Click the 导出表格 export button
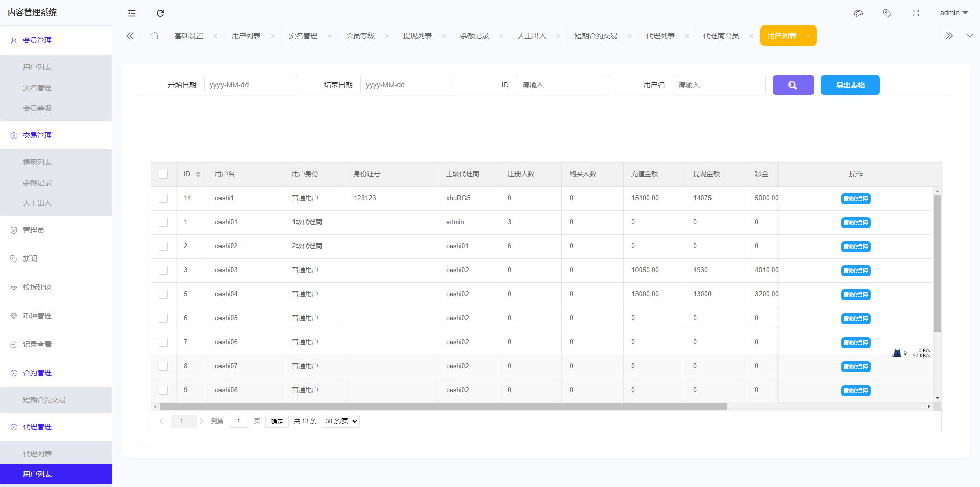980x487 pixels. 850,85
